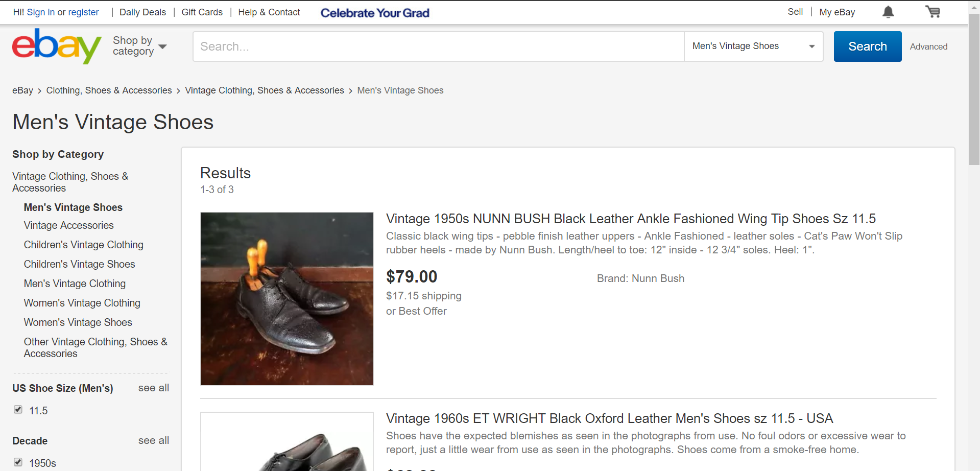Click the blue Search button
This screenshot has height=471, width=980.
coord(868,46)
